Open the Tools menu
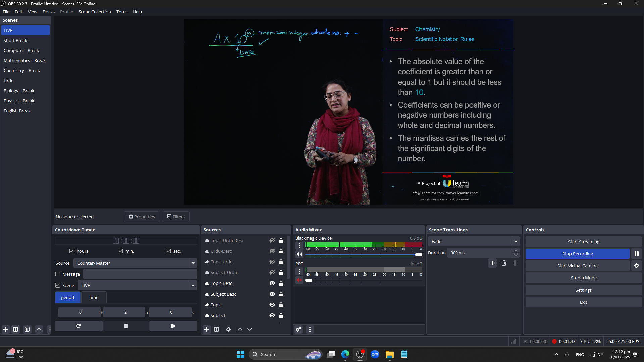The height and width of the screenshot is (362, 644). 122,12
